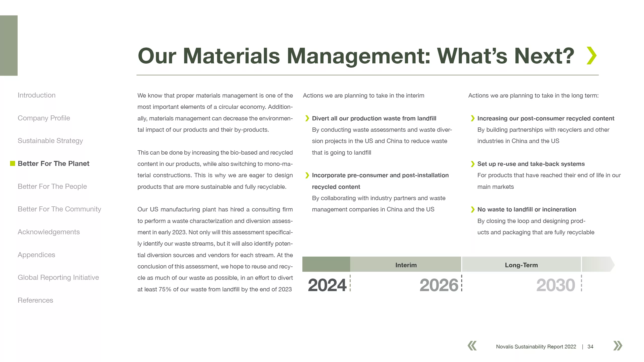Click heading Divert all our production waste from landfill
The image size is (644, 362).
pyautogui.click(x=374, y=118)
